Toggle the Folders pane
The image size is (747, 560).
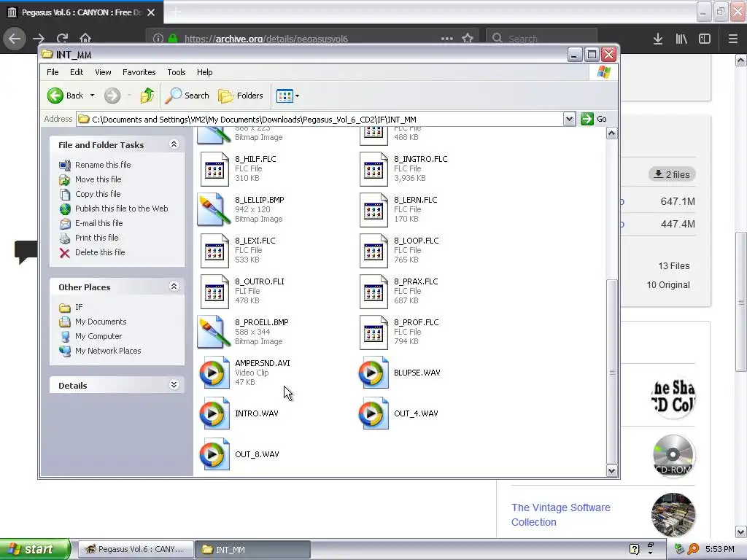click(241, 96)
